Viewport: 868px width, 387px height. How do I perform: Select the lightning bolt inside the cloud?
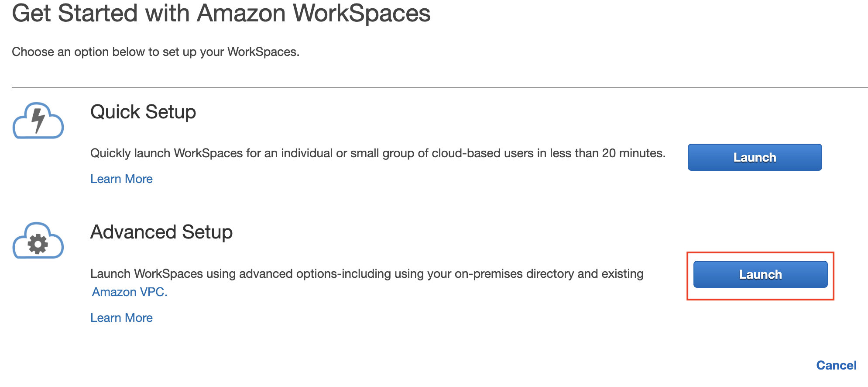[x=38, y=120]
